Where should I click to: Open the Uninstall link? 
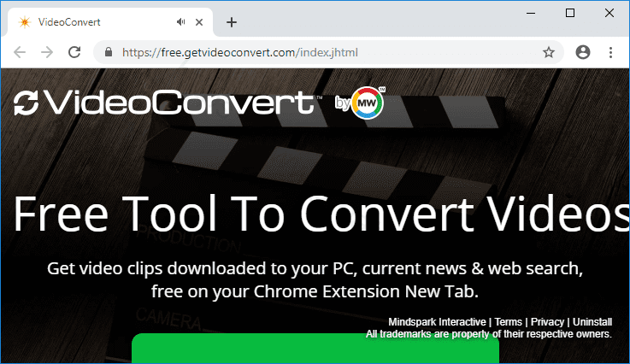pos(592,322)
